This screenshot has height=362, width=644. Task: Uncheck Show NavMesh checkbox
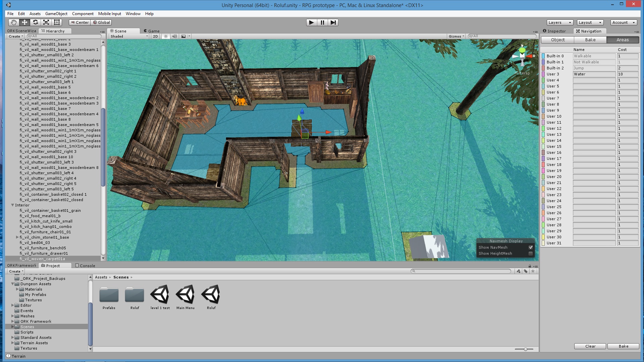point(531,247)
